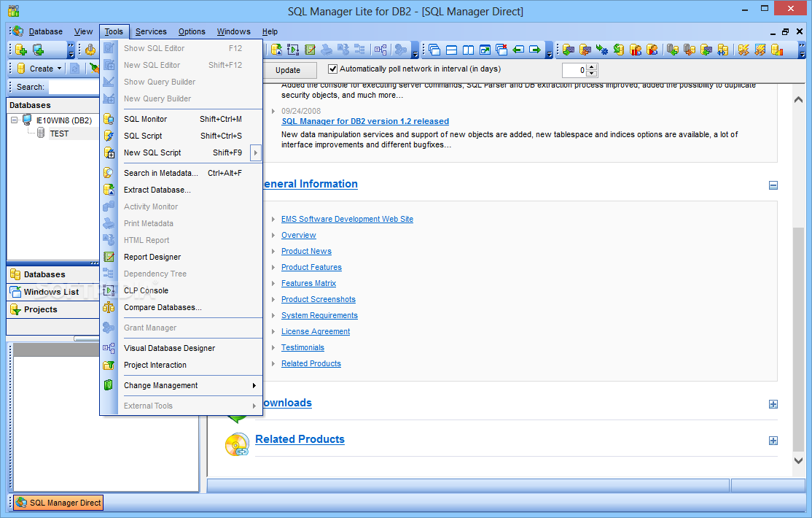Open the License Agreement link
The width and height of the screenshot is (812, 518).
coord(316,332)
